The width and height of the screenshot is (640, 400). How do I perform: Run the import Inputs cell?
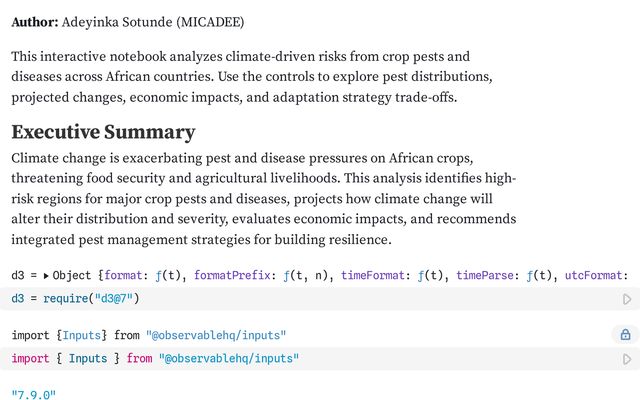627,358
